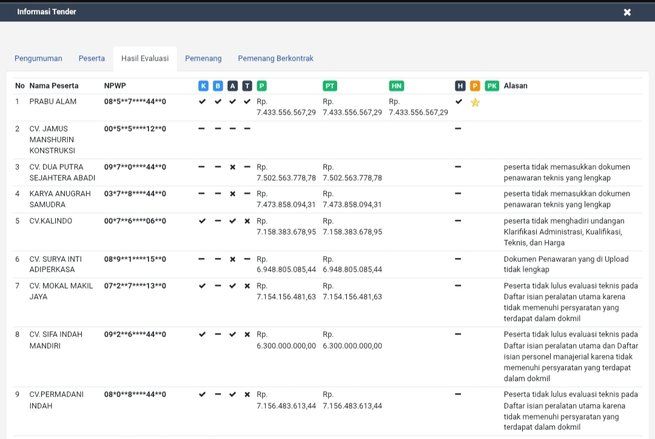Click the blue K column badge
Screen dimensions: 655x439
[x=203, y=86]
